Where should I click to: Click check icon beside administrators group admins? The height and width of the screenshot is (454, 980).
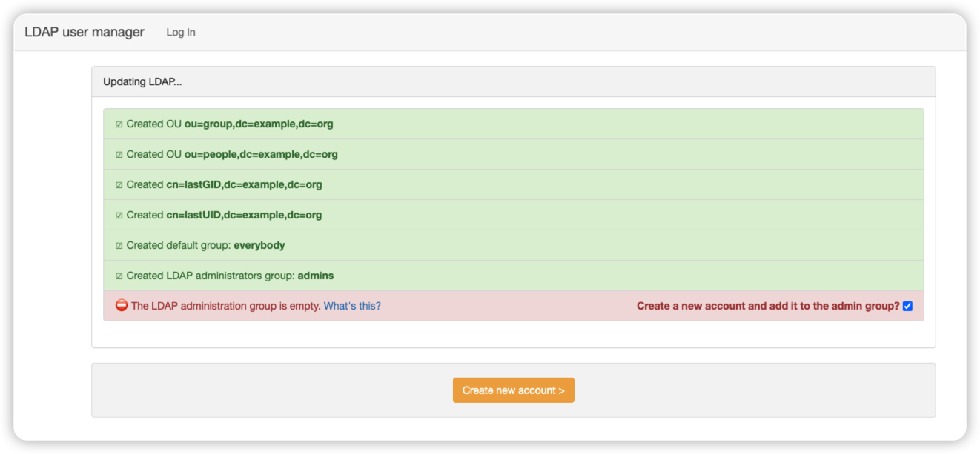[119, 276]
